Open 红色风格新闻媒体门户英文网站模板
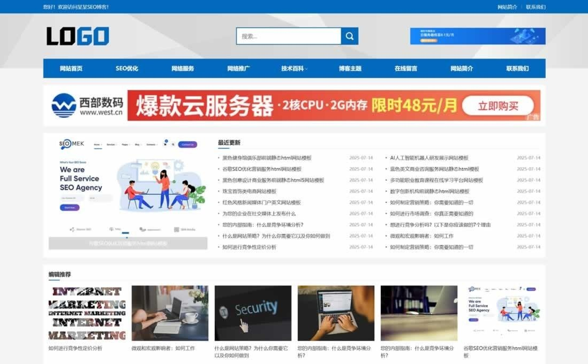588x364 pixels. (x=262, y=202)
